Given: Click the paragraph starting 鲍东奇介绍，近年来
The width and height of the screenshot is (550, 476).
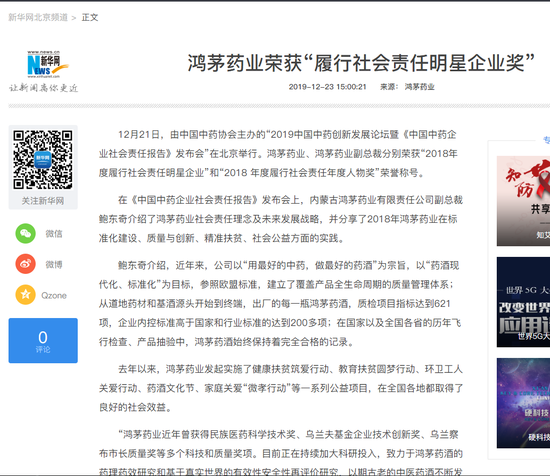Looking at the screenshot, I should pos(280,303).
